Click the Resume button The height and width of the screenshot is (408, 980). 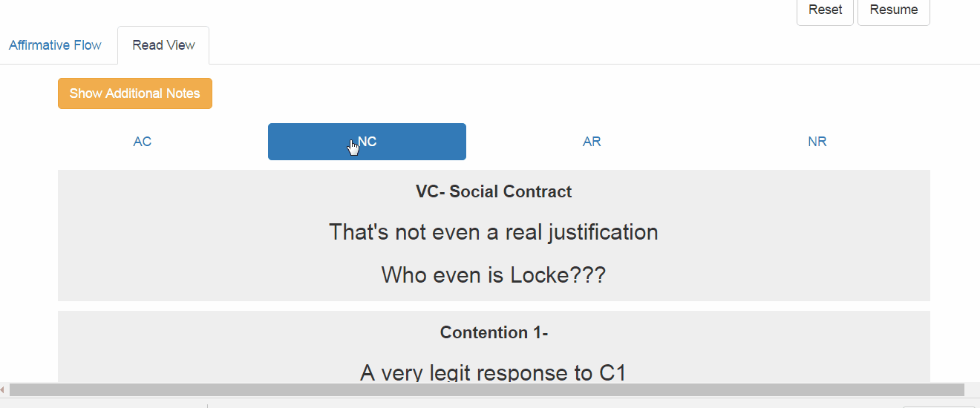click(894, 10)
